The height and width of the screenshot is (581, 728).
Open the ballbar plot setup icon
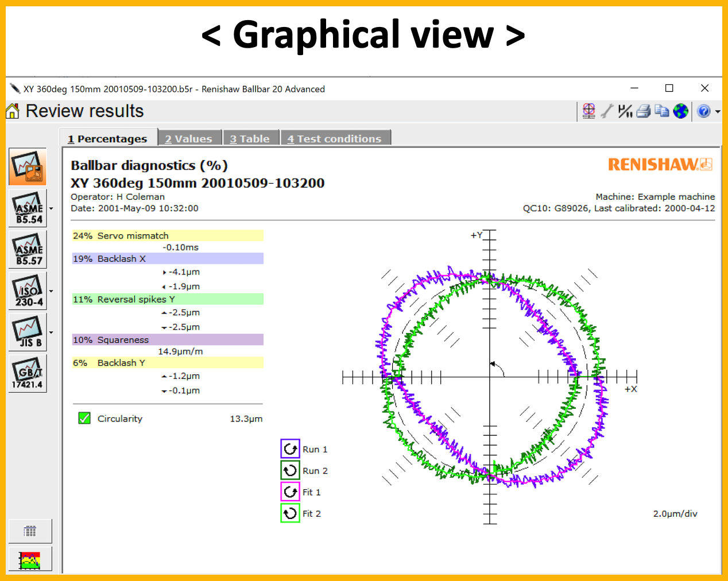[x=588, y=111]
